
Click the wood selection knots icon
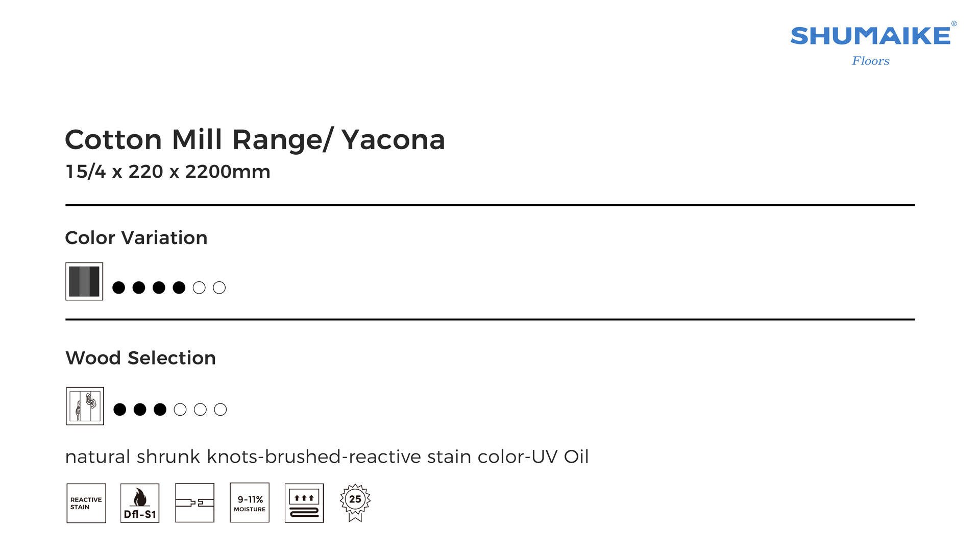tap(85, 406)
